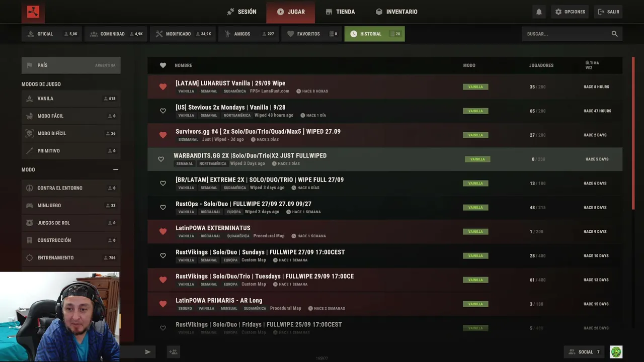Open the País Argentina country selector
This screenshot has width=644, height=362.
pos(71,65)
